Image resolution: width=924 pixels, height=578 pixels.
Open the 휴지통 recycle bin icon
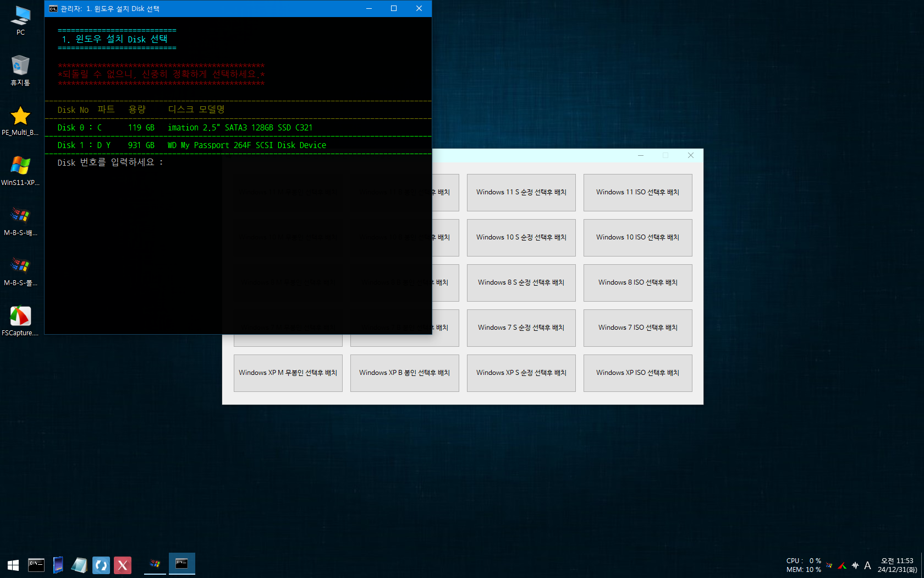pyautogui.click(x=20, y=70)
